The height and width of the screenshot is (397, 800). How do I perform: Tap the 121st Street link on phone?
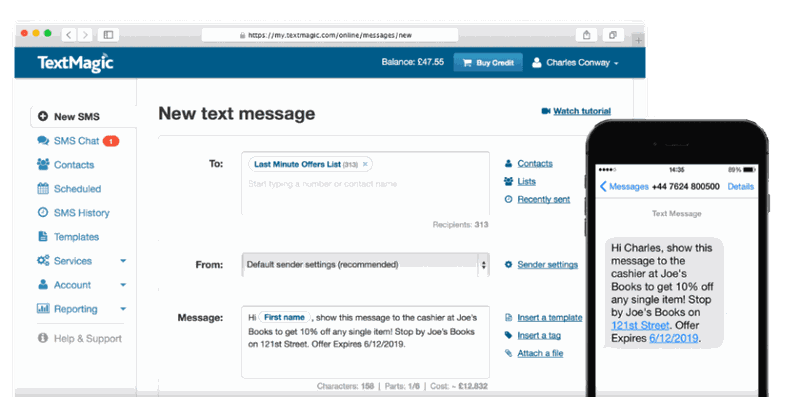[x=640, y=325]
